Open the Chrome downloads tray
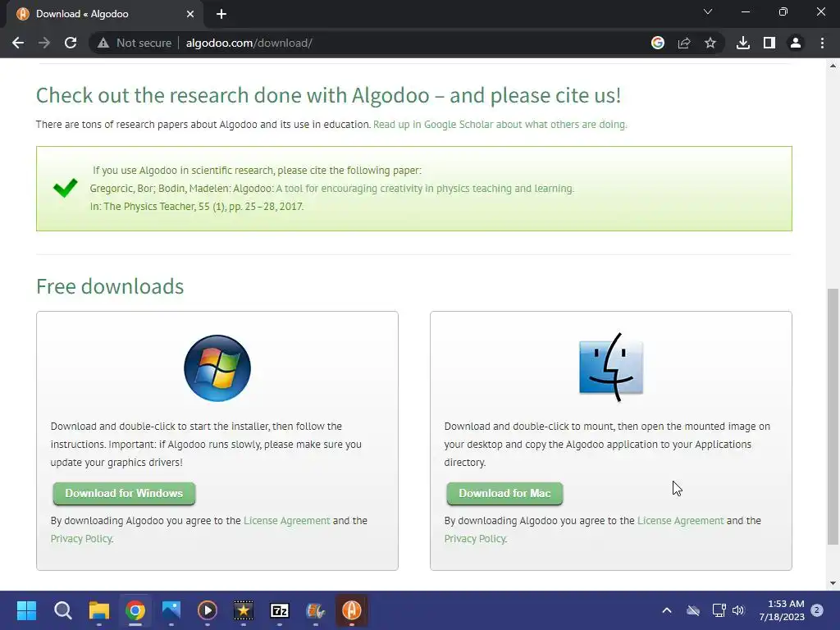This screenshot has height=630, width=840. tap(743, 43)
